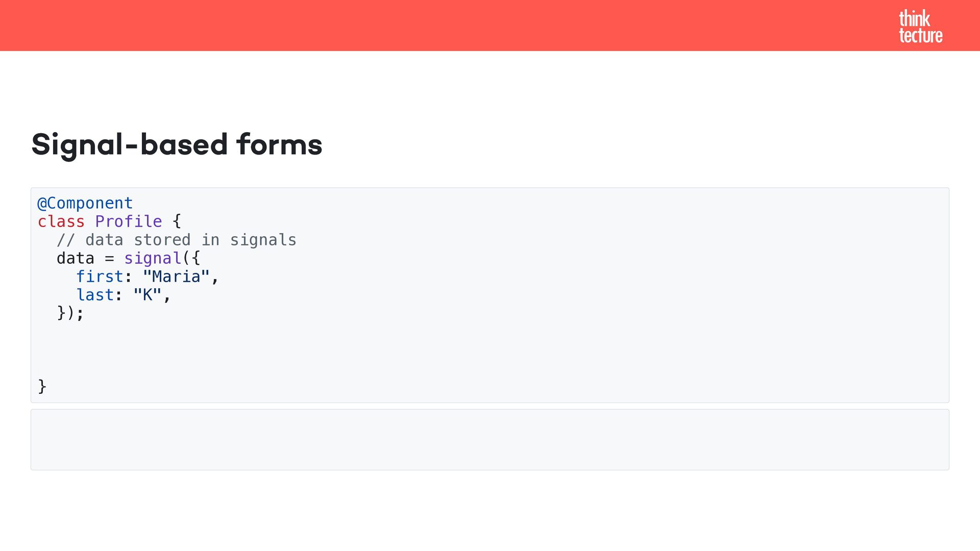Click the 'data' variable name
Image resolution: width=980 pixels, height=551 pixels.
(75, 258)
